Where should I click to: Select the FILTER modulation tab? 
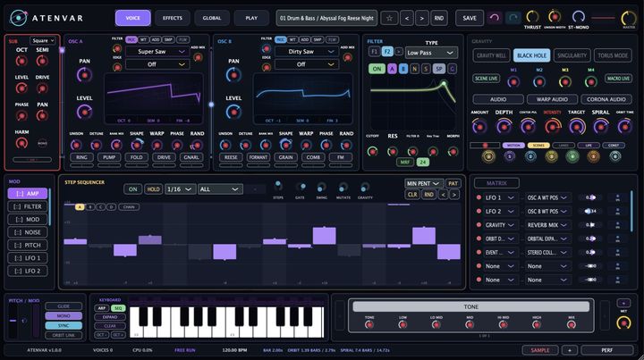28,206
